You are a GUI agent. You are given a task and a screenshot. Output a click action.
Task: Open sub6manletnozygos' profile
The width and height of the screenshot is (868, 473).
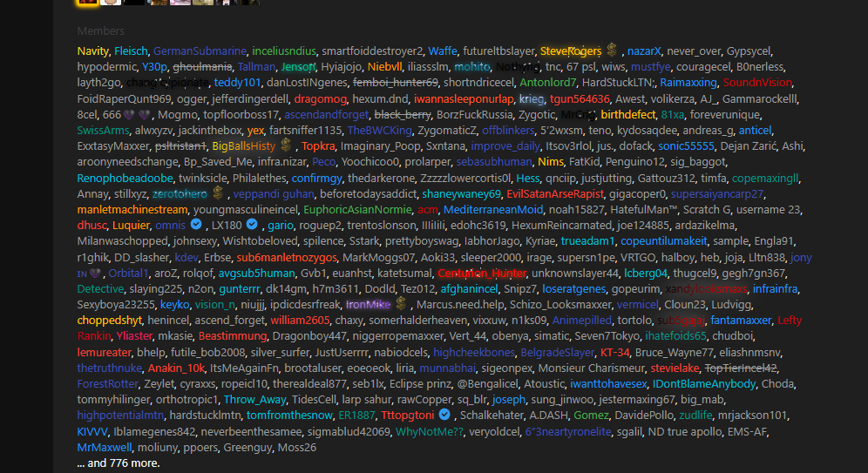point(287,258)
